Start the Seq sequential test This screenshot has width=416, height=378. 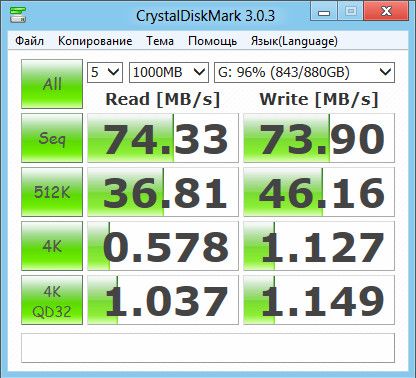coord(52,138)
